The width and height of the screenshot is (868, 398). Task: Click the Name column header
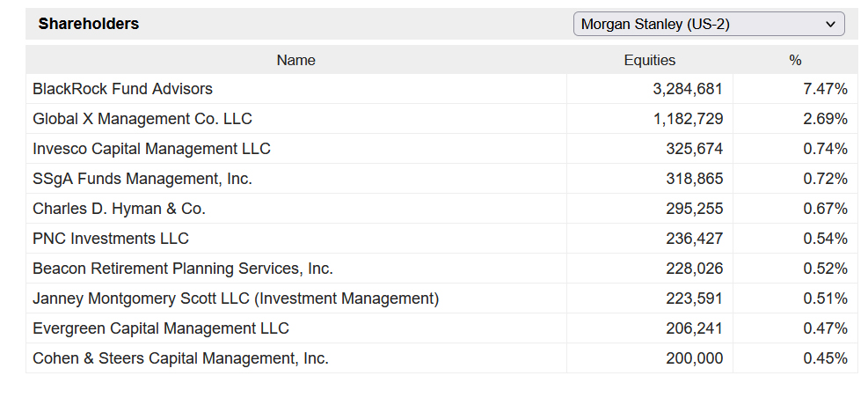(x=295, y=60)
